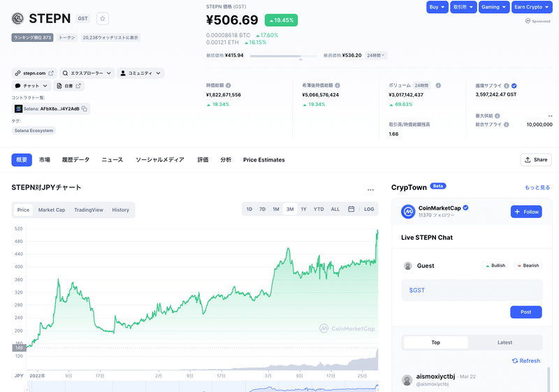Show info for 時価総額 market cap
This screenshot has height=392, width=559.
pos(228,85)
